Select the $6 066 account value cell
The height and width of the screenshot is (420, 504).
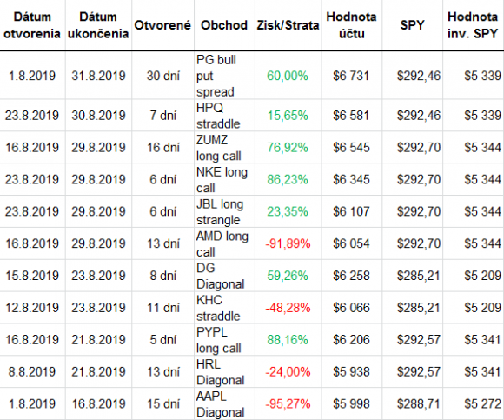(x=352, y=308)
